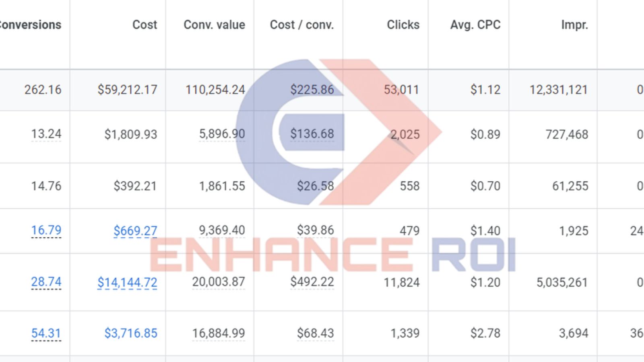644x362 pixels.
Task: Open the $14,144.72 cost link
Action: click(x=127, y=282)
